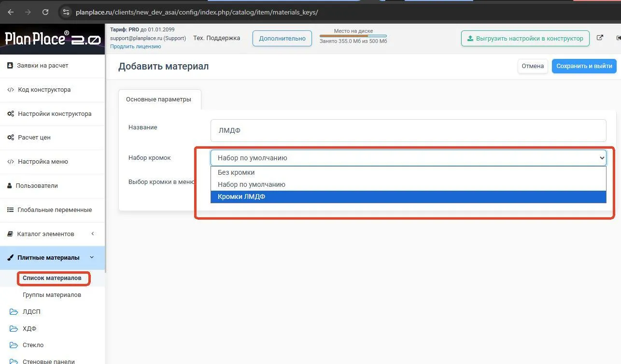Viewport: 621px width, 364px height.
Task: Click the gears icon beside Расчет цен
Action: tap(11, 138)
